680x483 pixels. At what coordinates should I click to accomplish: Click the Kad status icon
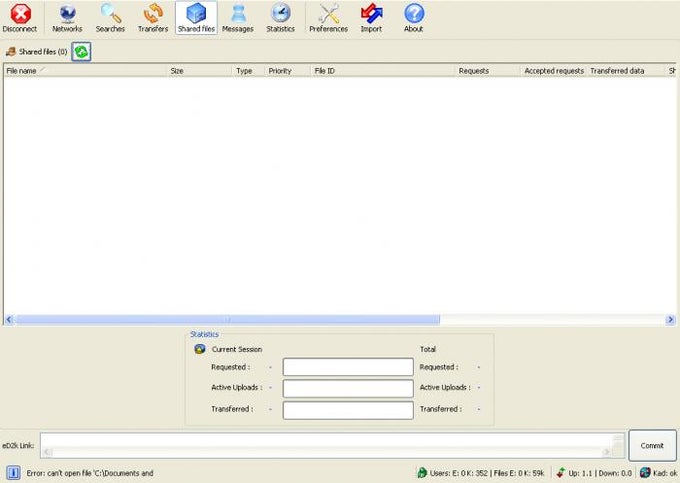[645, 473]
